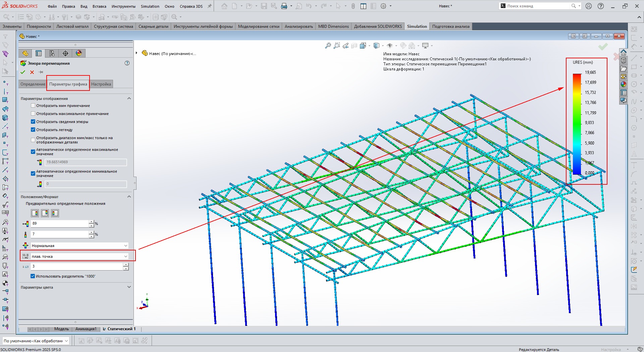Confirm displacement plot with green checkmark
Screen dimensions: 644x352
pyautogui.click(x=23, y=72)
